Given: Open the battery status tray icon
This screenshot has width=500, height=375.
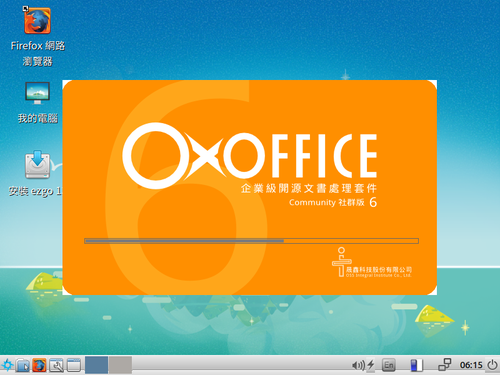Looking at the screenshot, I should pos(416,365).
